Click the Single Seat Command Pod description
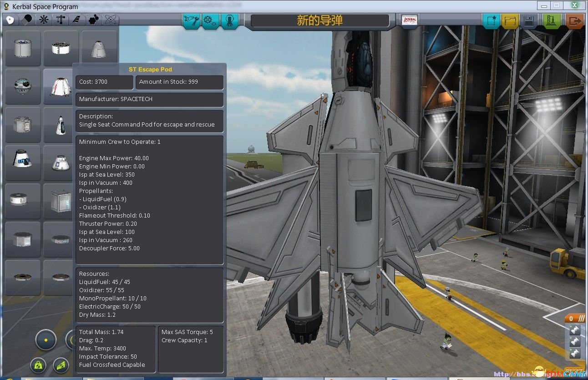The width and height of the screenshot is (588, 380). (x=147, y=124)
